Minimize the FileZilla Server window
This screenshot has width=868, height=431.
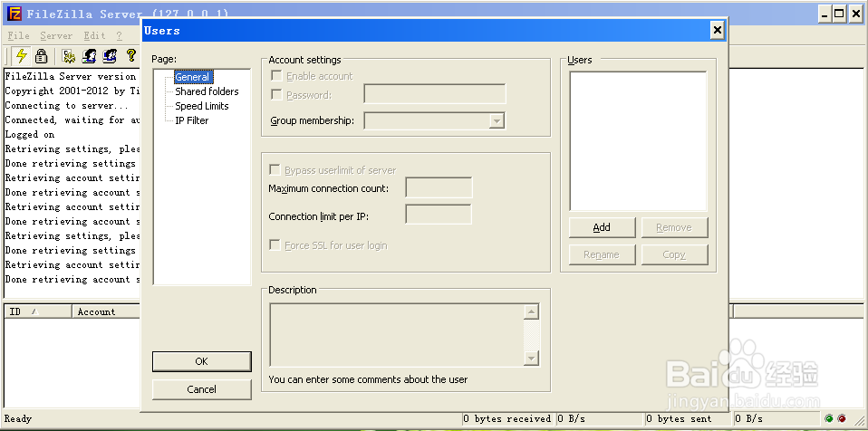pyautogui.click(x=825, y=14)
